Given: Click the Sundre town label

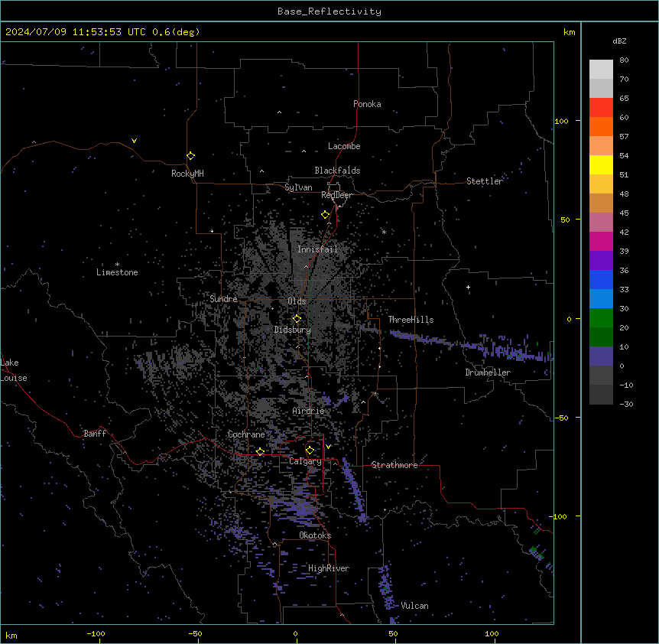Looking at the screenshot, I should coord(223,299).
